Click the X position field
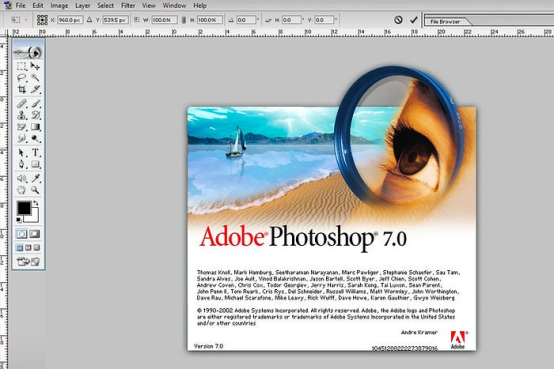554x370 pixels. pos(70,20)
